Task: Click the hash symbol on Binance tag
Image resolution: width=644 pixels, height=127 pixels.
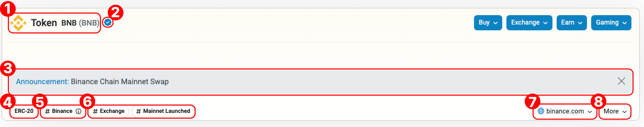Action: [47, 111]
